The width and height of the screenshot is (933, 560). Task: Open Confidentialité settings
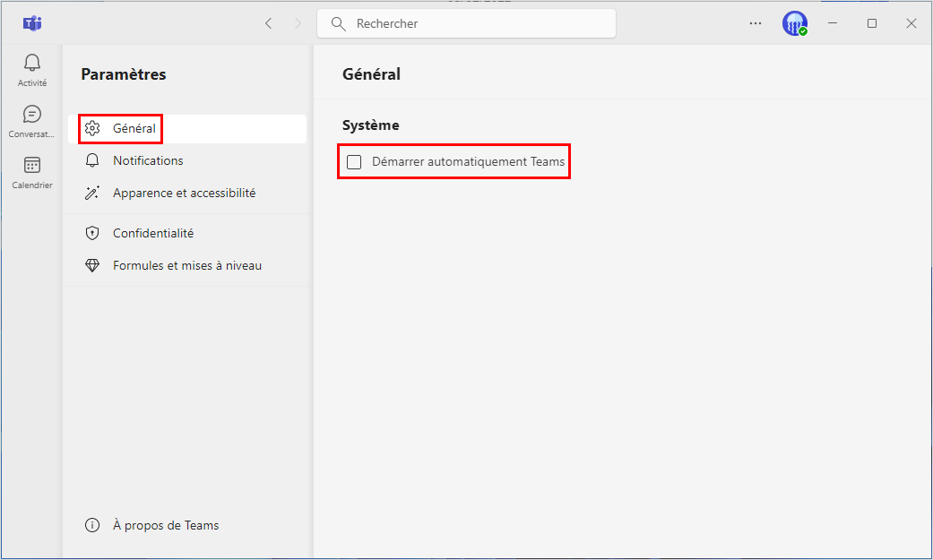[x=187, y=233]
